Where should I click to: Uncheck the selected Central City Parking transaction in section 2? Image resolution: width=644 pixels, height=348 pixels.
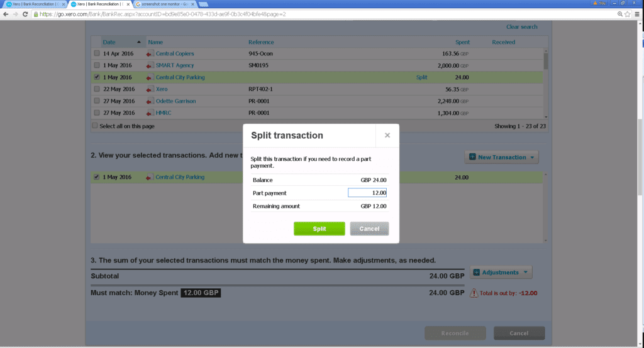pyautogui.click(x=96, y=177)
